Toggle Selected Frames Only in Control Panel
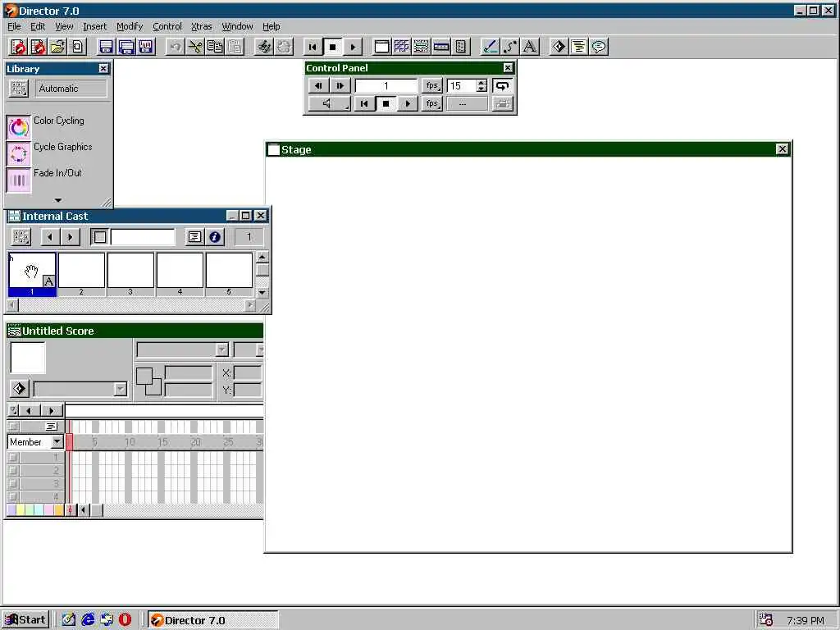 [x=502, y=103]
